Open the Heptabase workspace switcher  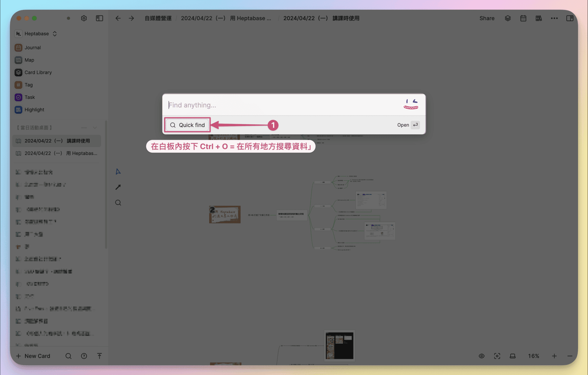[36, 34]
